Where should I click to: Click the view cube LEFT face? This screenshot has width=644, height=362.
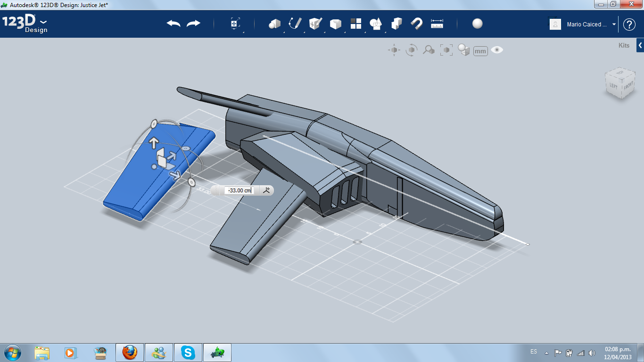pos(613,86)
